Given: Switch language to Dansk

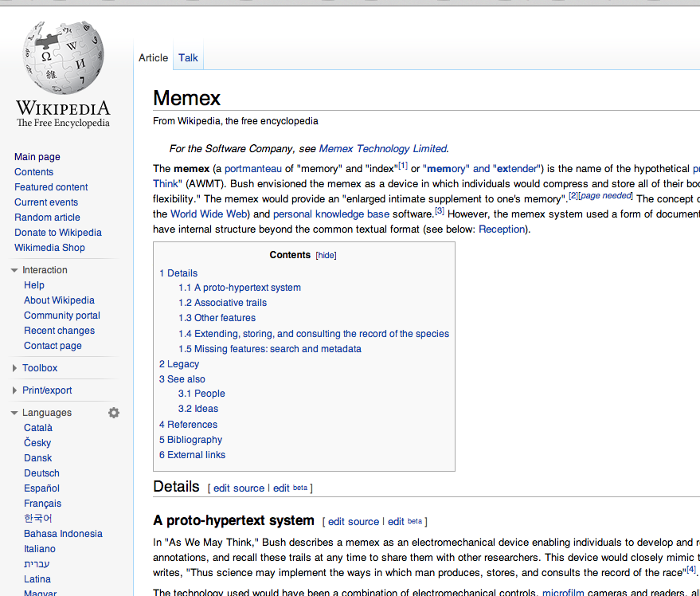Looking at the screenshot, I should (x=38, y=458).
